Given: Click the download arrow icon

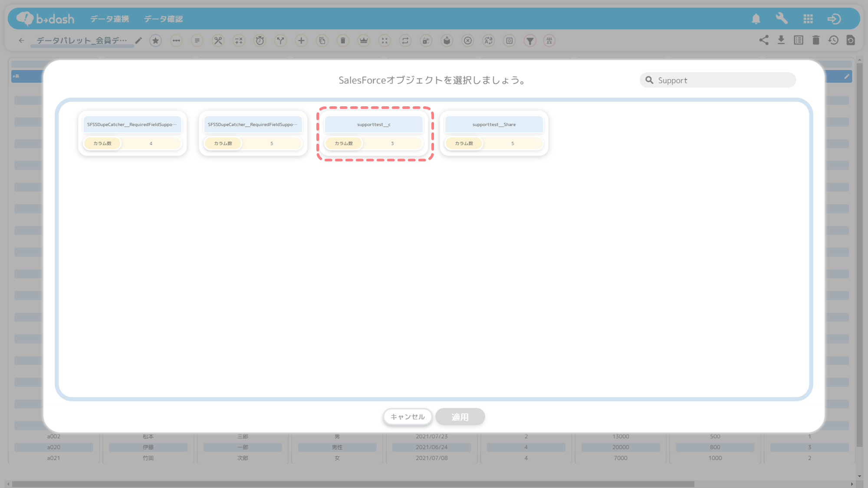Looking at the screenshot, I should (781, 40).
